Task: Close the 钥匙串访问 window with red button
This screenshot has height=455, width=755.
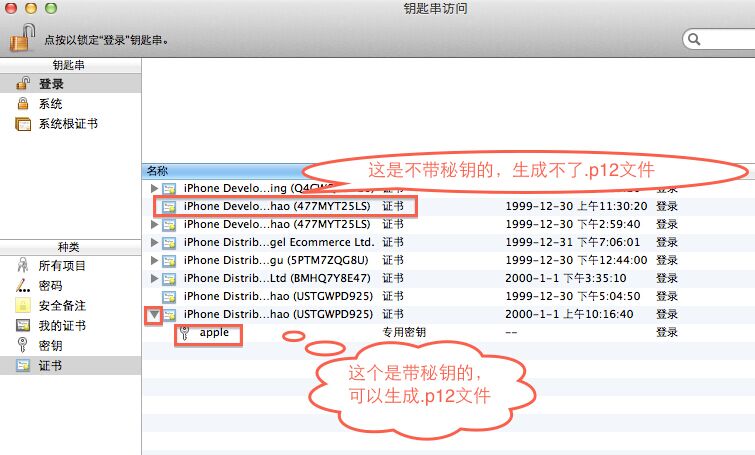Action: (11, 8)
